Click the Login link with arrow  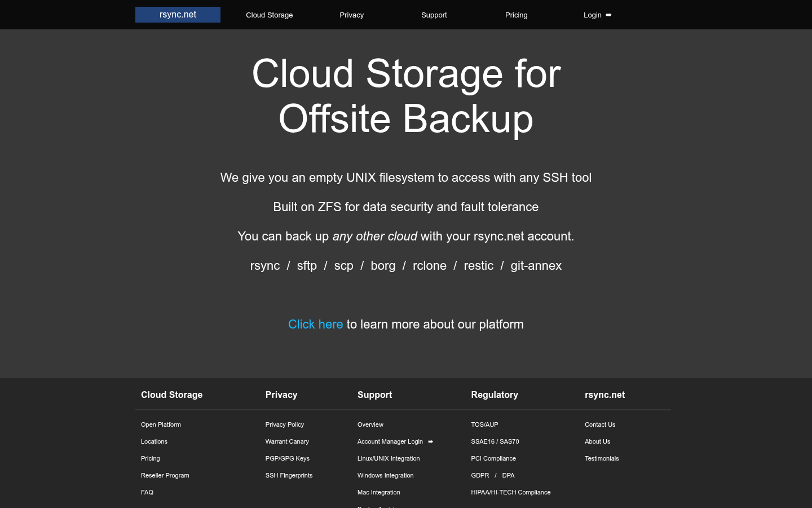tap(598, 15)
